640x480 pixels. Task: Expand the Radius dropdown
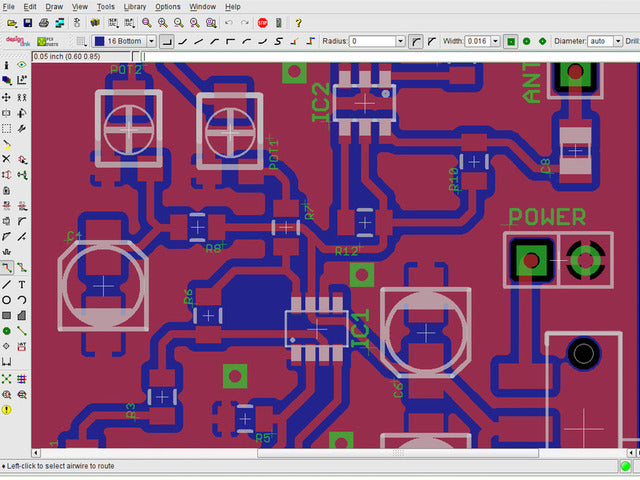click(x=400, y=41)
